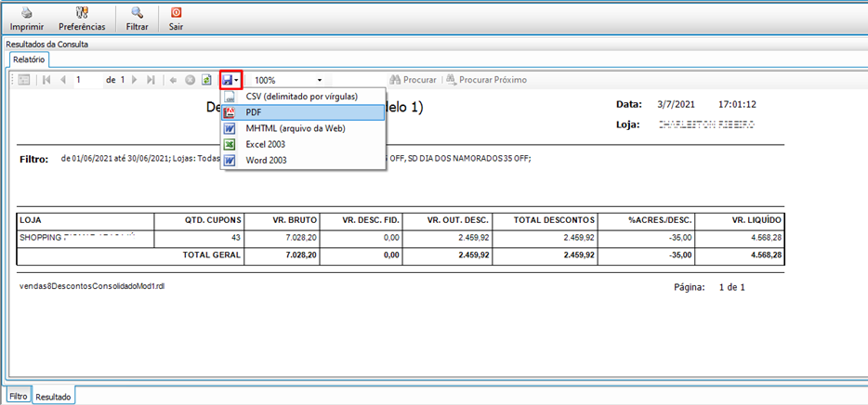Select MHTML (arquivo da Web) export option
Viewport: 868px width, 405px height.
(303, 128)
